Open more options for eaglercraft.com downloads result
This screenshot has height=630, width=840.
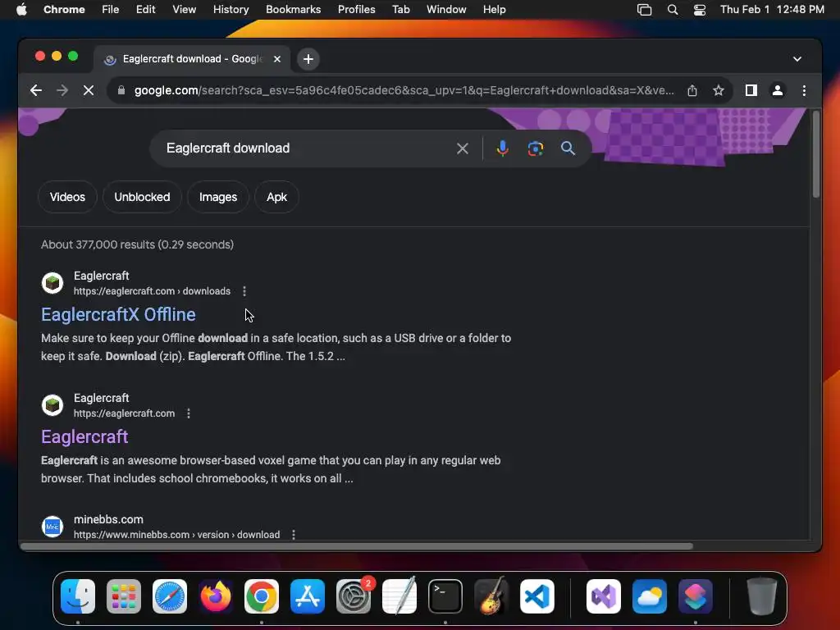pos(244,291)
